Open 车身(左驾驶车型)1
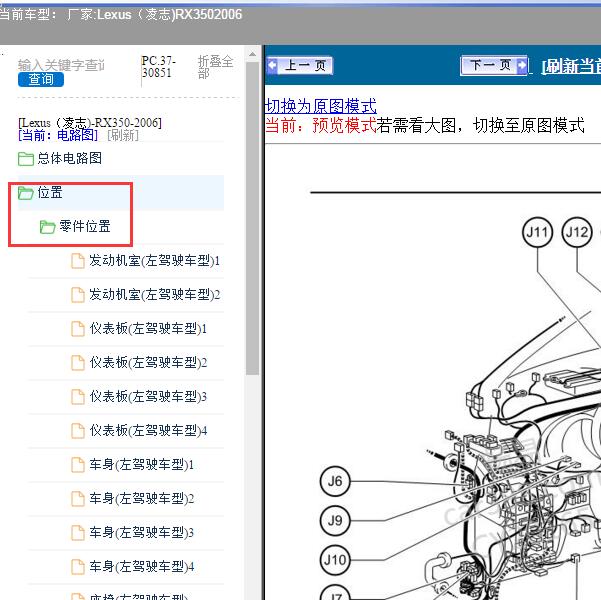The height and width of the screenshot is (600, 601). click(x=141, y=464)
